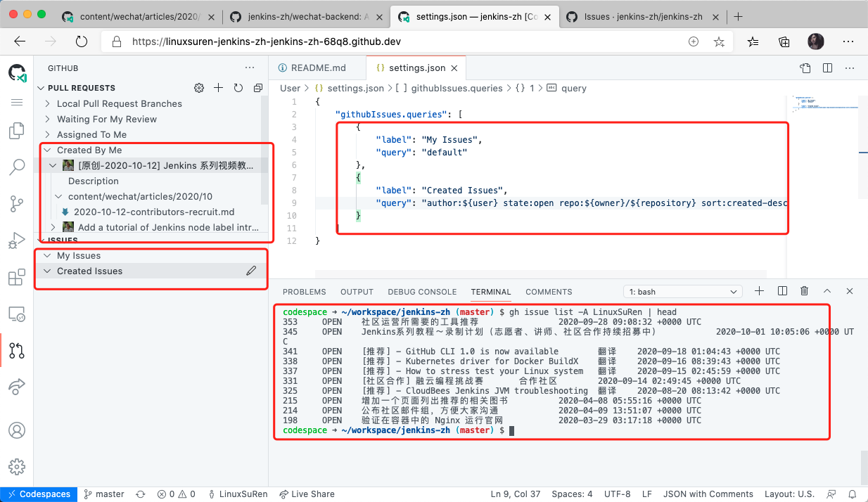Open the browser Collections icon
Image resolution: width=868 pixels, height=502 pixels.
coord(784,41)
